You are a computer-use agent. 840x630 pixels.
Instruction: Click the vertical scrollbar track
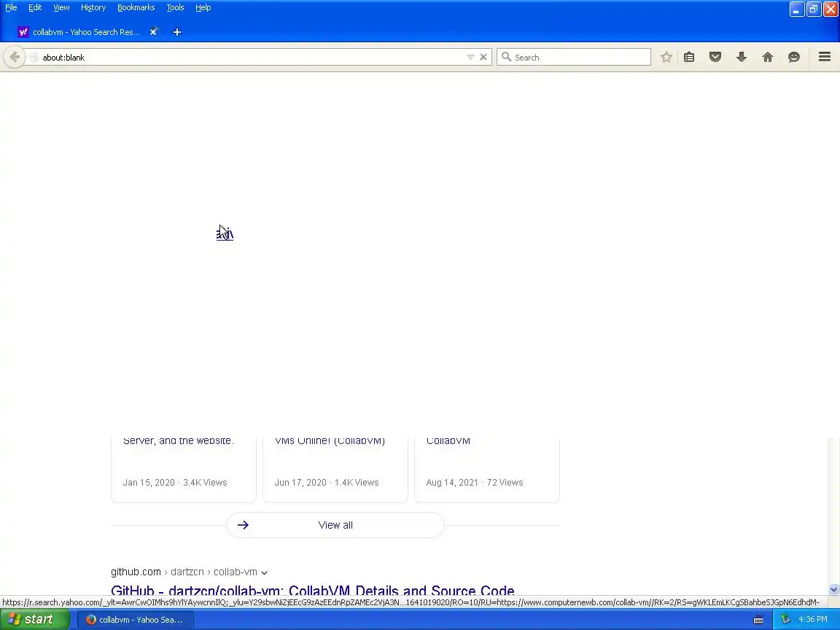(x=833, y=510)
